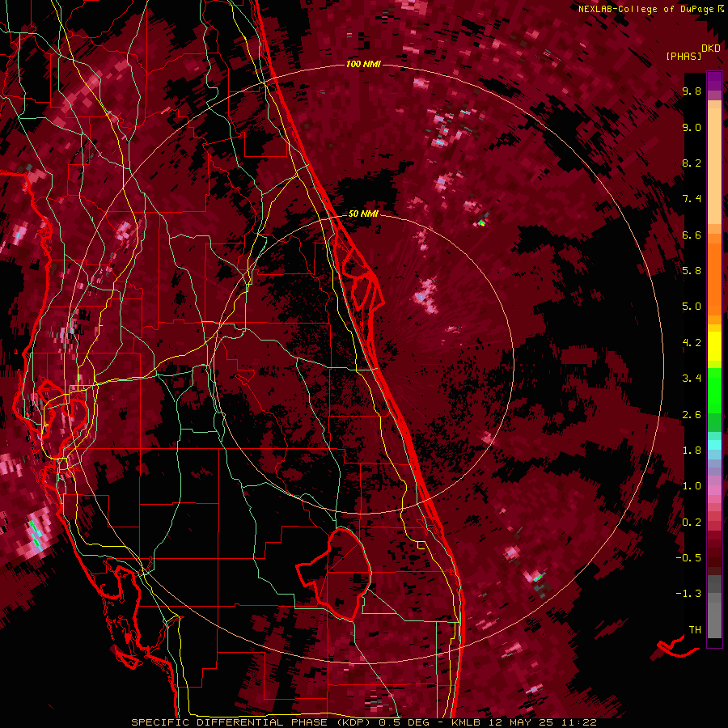Image resolution: width=728 pixels, height=728 pixels.
Task: Click the 0.2 value on color scale
Action: [x=692, y=523]
